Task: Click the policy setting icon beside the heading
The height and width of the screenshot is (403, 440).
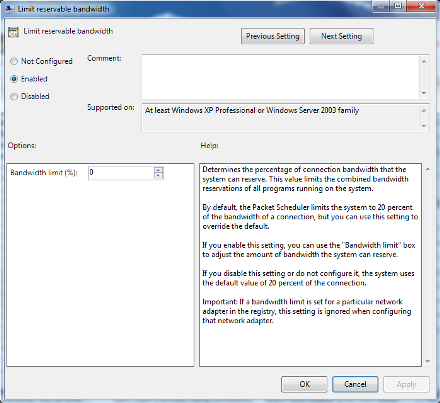Action: coord(13,32)
